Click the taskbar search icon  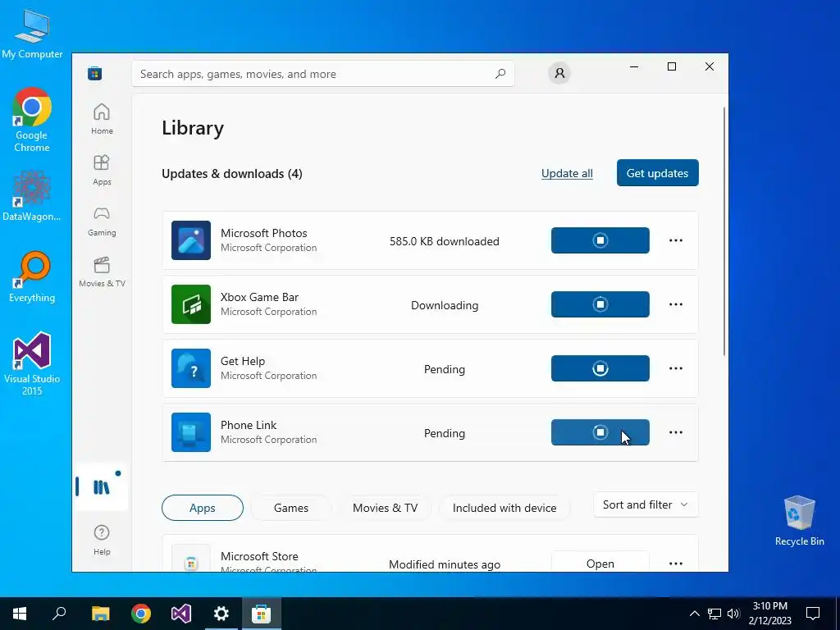(59, 614)
